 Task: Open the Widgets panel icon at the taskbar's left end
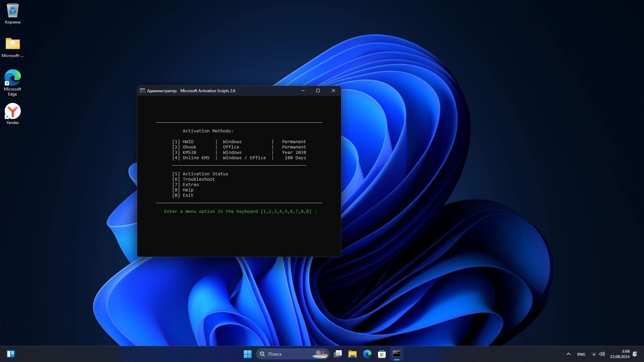tap(11, 354)
